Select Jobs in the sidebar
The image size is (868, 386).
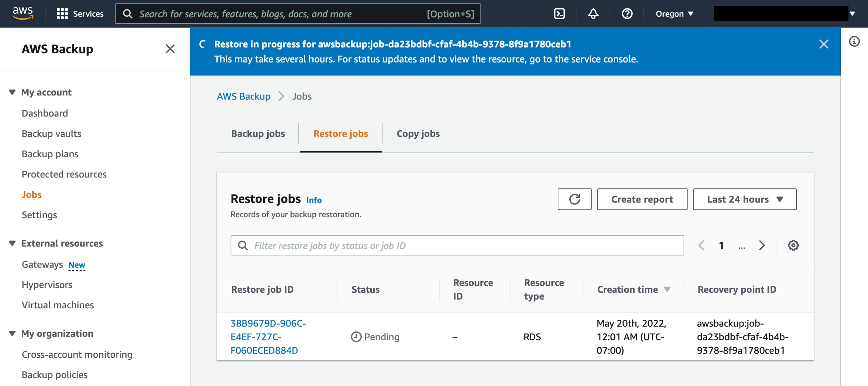(x=31, y=194)
